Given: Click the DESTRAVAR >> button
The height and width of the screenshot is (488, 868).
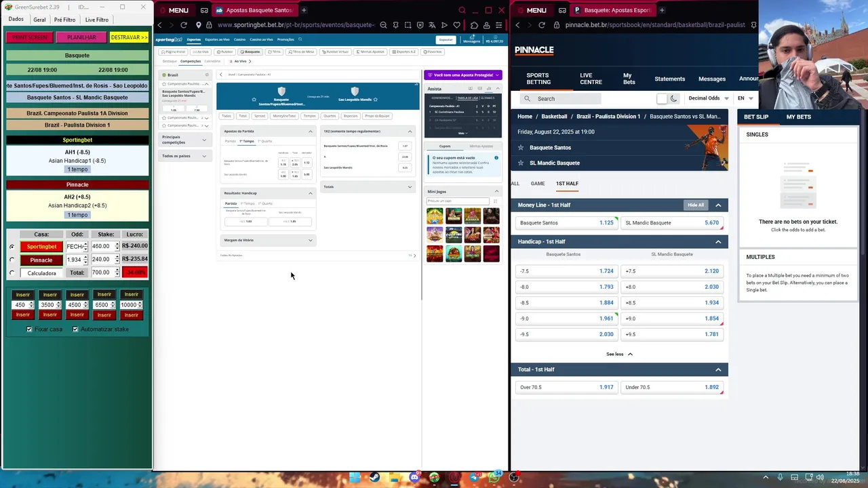Looking at the screenshot, I should click(129, 37).
